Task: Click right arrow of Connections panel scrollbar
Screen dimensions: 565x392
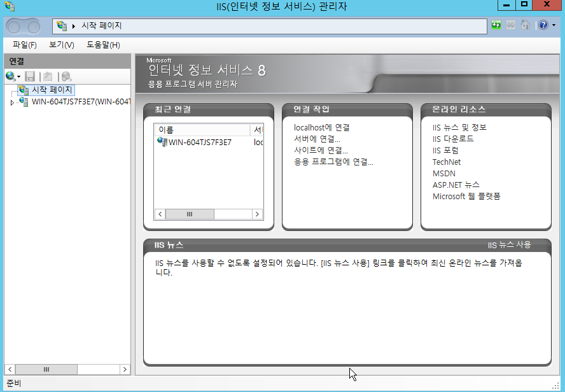Action: [x=125, y=369]
